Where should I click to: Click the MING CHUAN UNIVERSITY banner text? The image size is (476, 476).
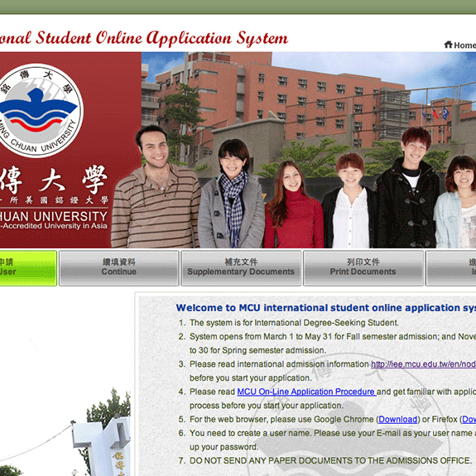54,216
